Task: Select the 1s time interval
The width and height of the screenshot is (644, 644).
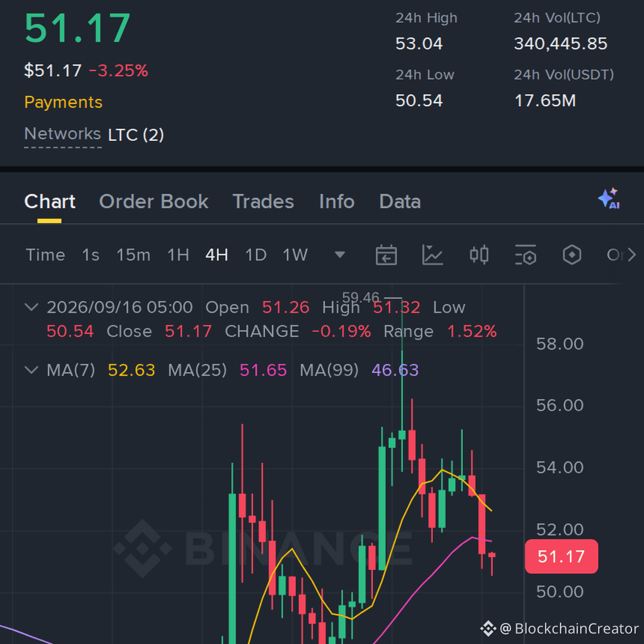Action: point(91,255)
